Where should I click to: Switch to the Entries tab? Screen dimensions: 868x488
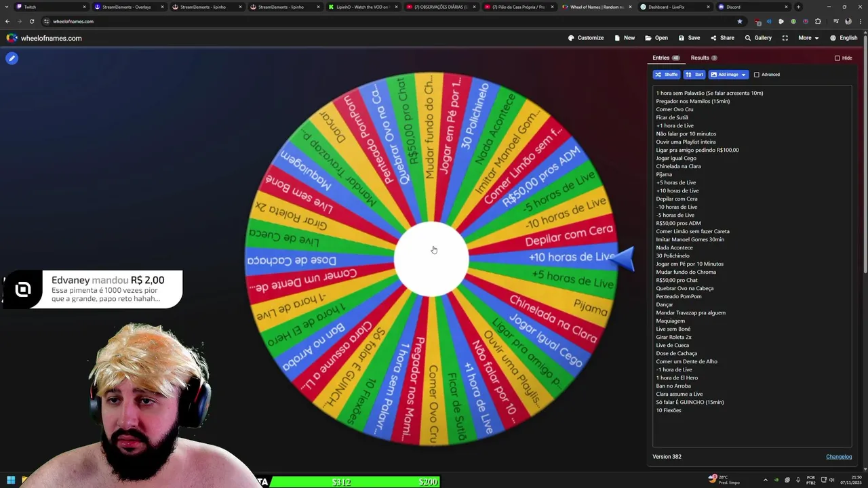666,58
